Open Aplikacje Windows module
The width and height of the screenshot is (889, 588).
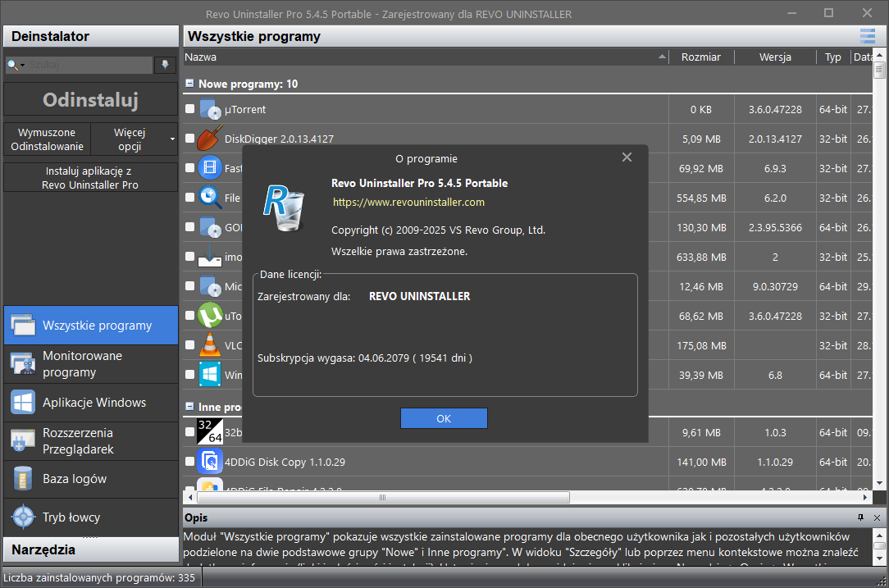tap(91, 403)
